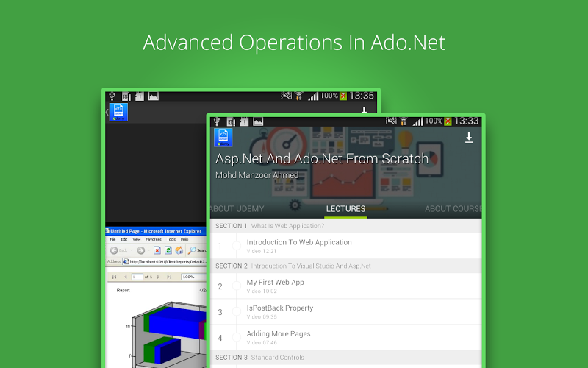Tap instructor name Mohd Manzoor Ahmed
The image size is (588, 368).
pos(257,175)
